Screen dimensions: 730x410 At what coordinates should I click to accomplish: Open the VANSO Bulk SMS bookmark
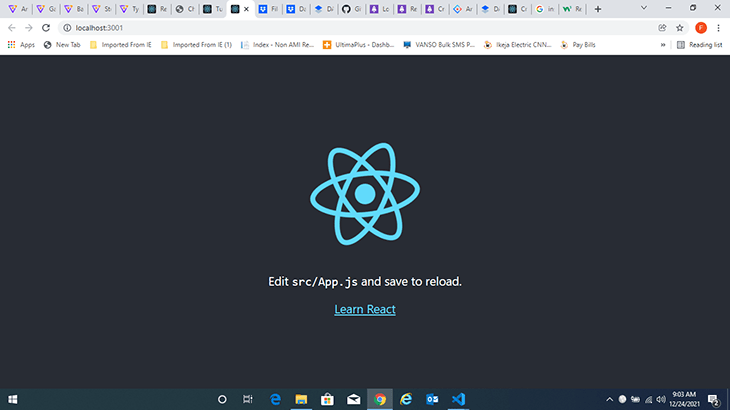pyautogui.click(x=439, y=45)
